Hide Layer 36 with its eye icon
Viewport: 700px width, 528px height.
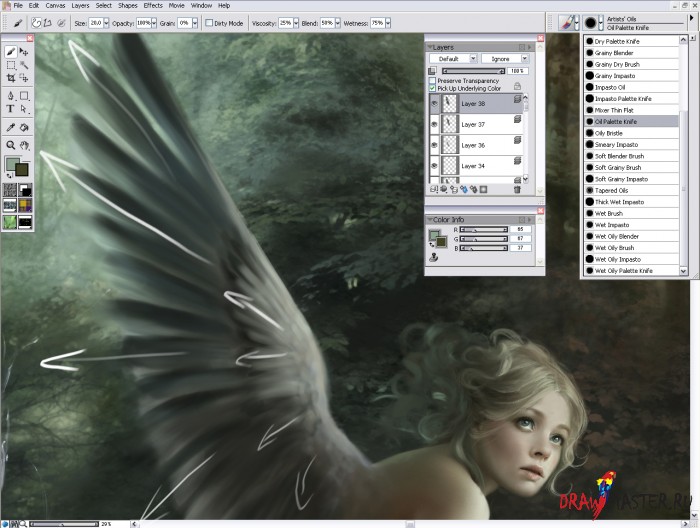(434, 145)
